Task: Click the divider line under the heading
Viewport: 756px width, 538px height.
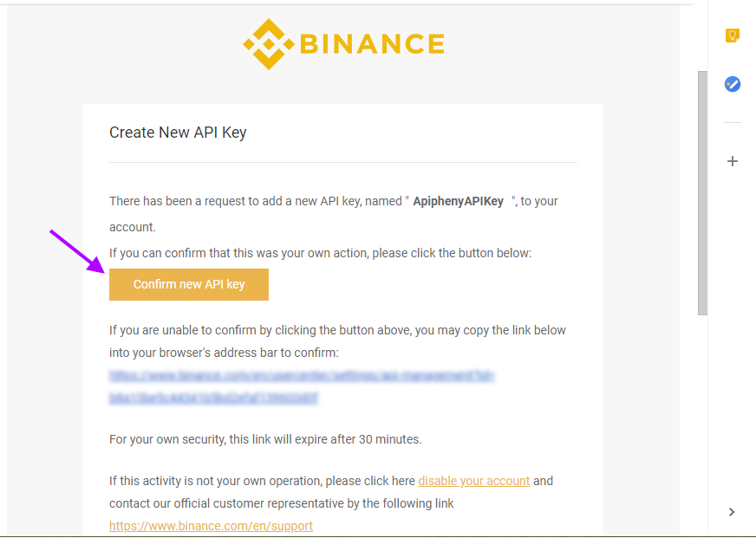Action: [342, 162]
